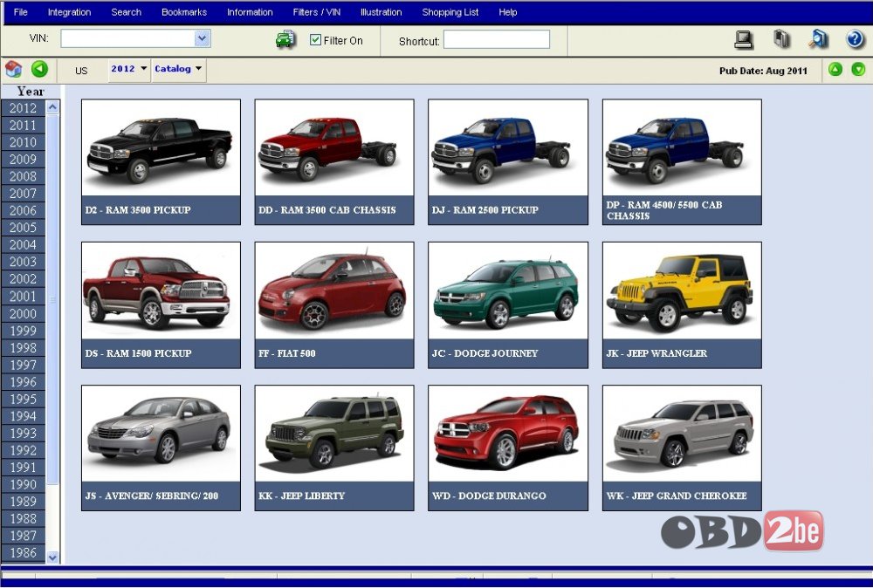Open the Information menu
Viewport: 873px width, 588px height.
pyautogui.click(x=250, y=12)
